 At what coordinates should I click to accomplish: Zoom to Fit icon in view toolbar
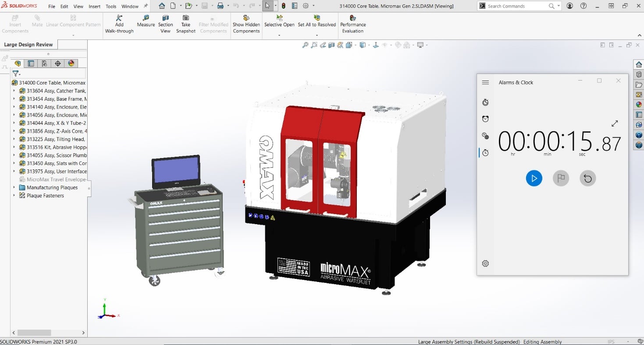pos(305,45)
